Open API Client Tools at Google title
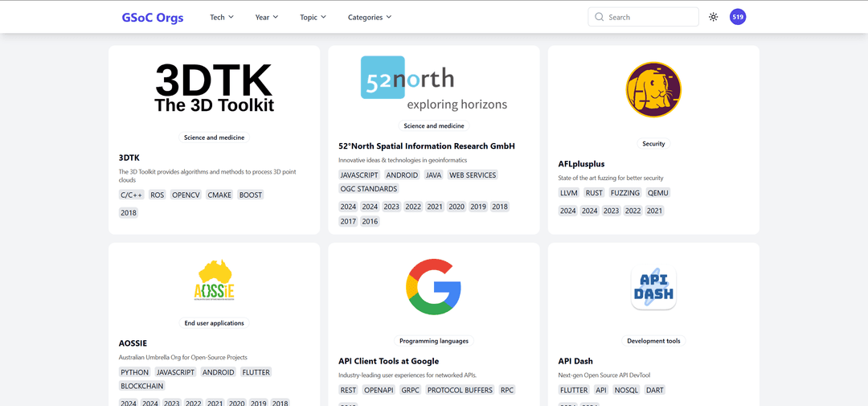Screen dimensions: 868x406 (x=388, y=361)
